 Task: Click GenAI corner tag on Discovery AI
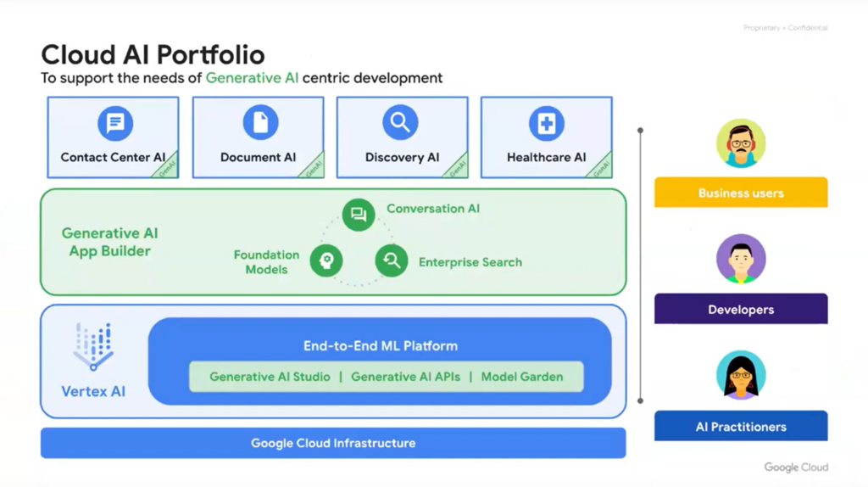point(457,167)
